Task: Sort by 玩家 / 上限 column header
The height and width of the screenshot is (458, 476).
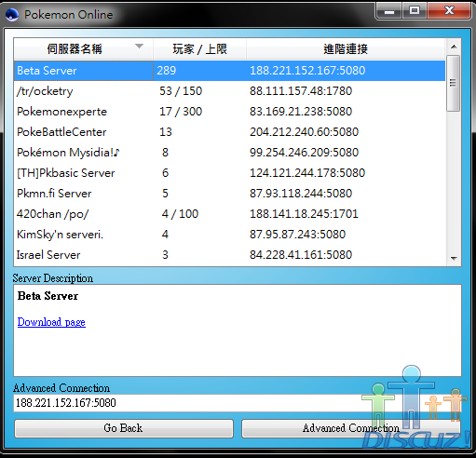Action: point(199,48)
